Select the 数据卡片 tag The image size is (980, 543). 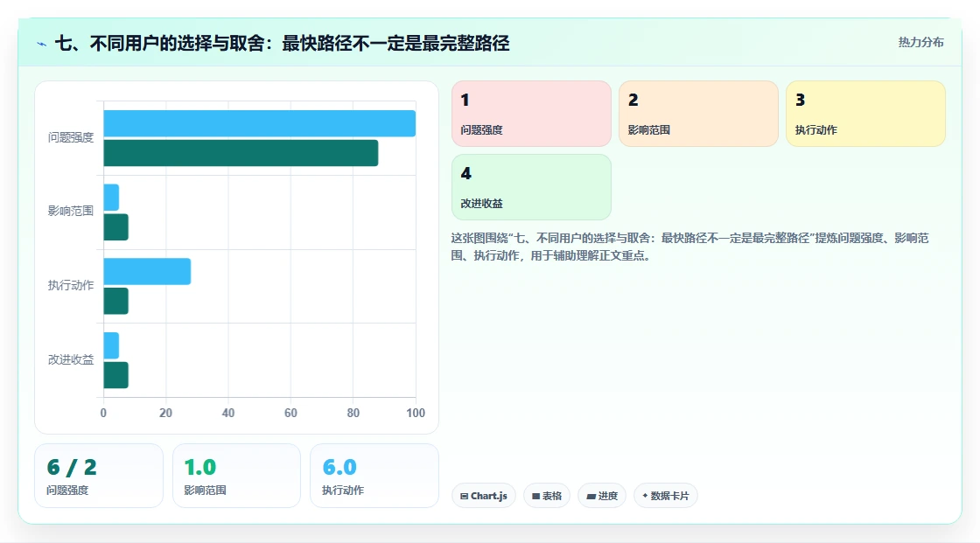[x=666, y=496]
